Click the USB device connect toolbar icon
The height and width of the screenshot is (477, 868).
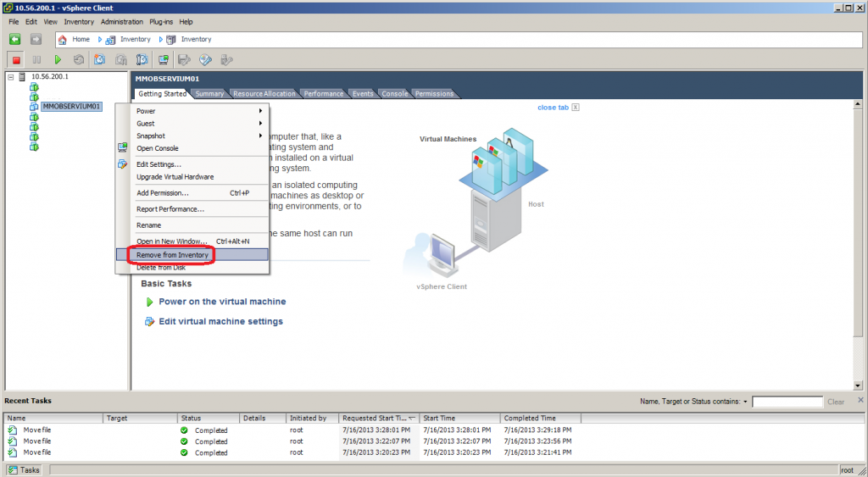click(226, 60)
